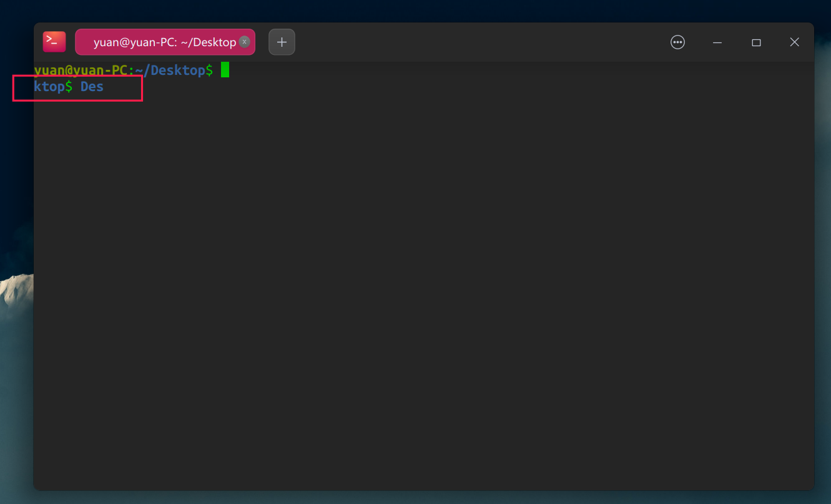Close the terminal window
This screenshot has height=504, width=831.
[794, 42]
